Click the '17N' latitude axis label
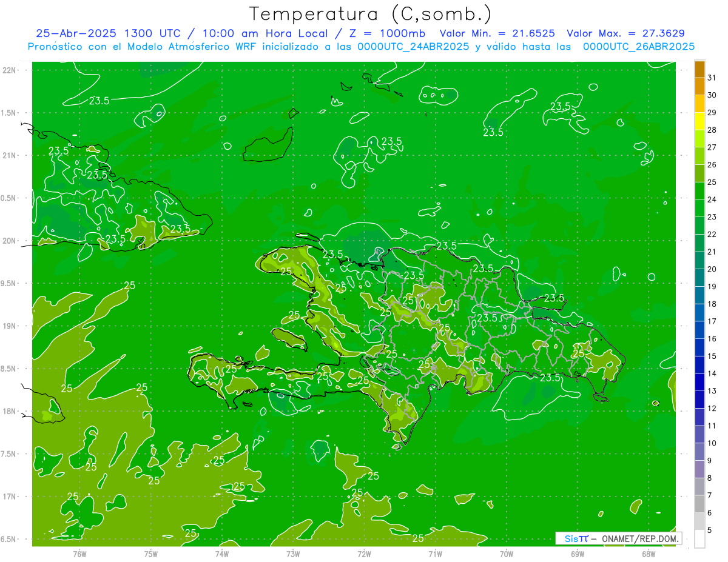Image resolution: width=728 pixels, height=562 pixels. pos(9,497)
